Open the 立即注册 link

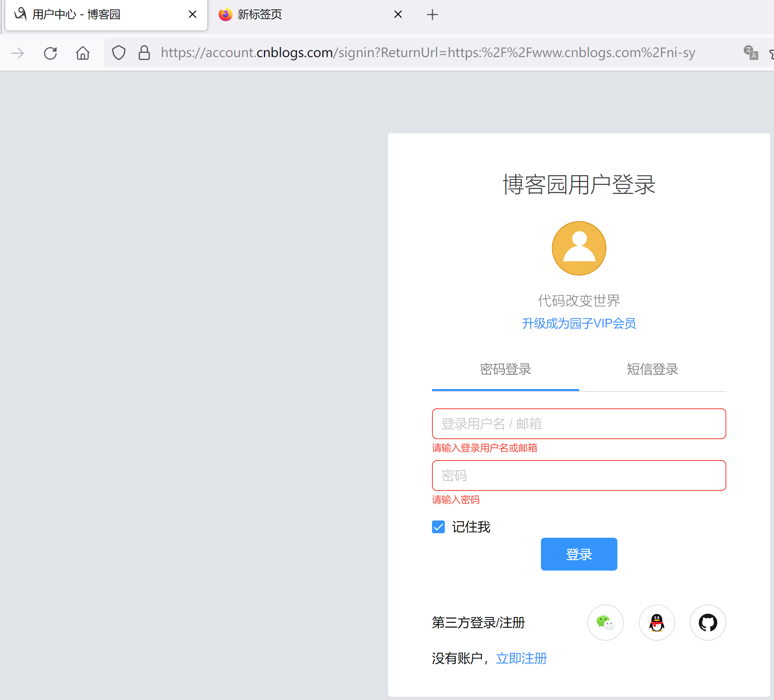pyautogui.click(x=522, y=658)
